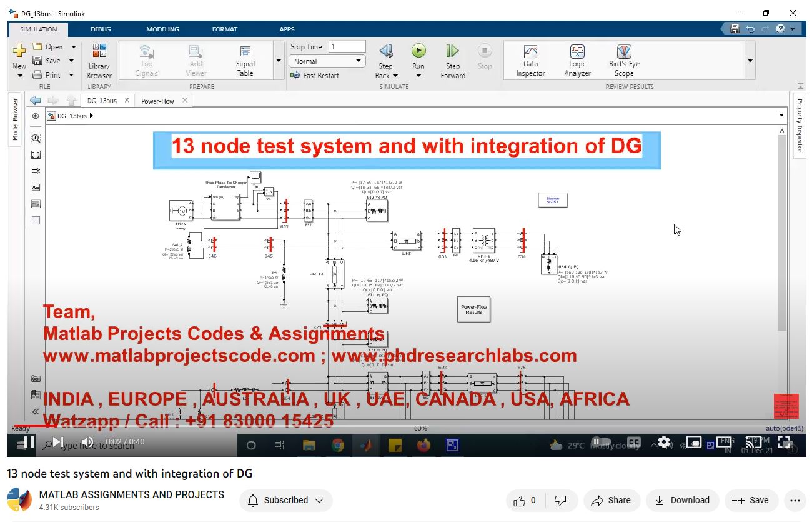Image resolution: width=812 pixels, height=522 pixels.
Task: Expand palette with double chevron icon
Action: click(x=36, y=411)
